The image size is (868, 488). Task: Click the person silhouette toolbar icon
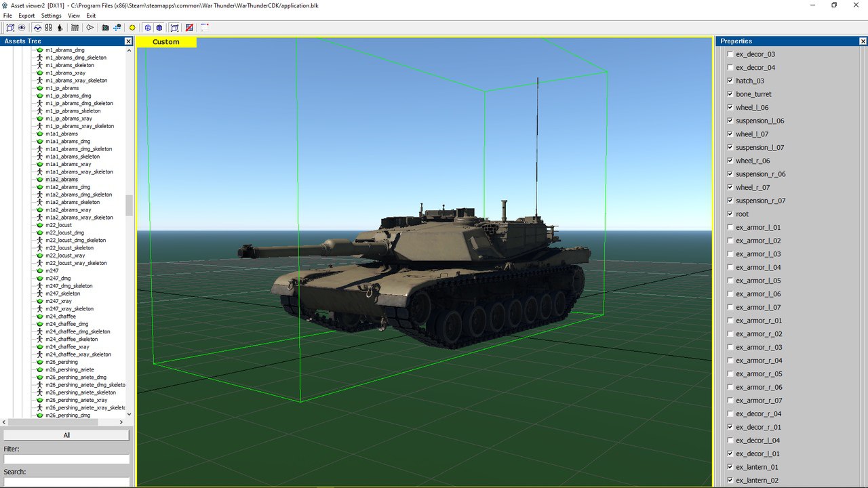coord(60,28)
